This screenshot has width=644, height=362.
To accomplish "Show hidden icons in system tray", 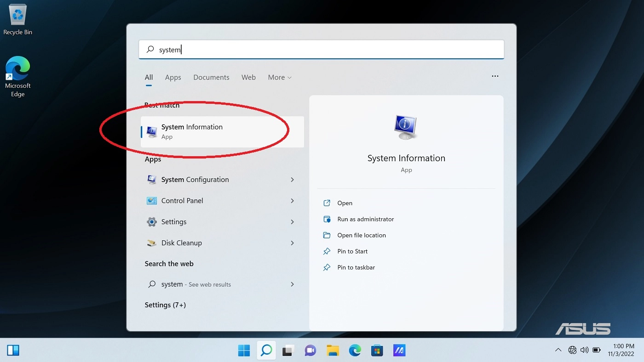I will point(558,350).
